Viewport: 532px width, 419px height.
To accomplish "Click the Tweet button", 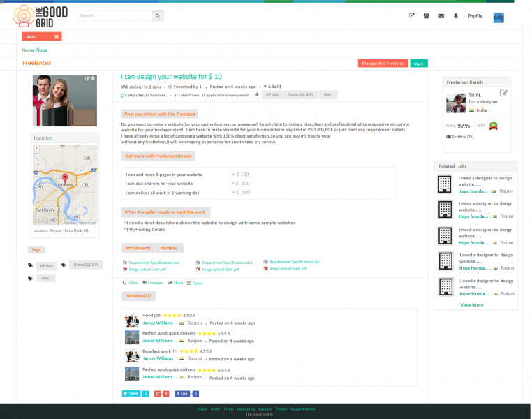I will [131, 394].
